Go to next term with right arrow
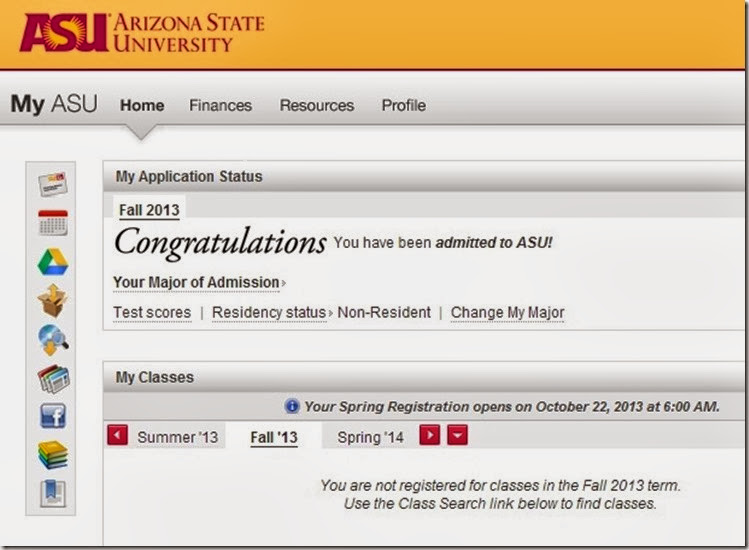749x550 pixels. pos(429,436)
